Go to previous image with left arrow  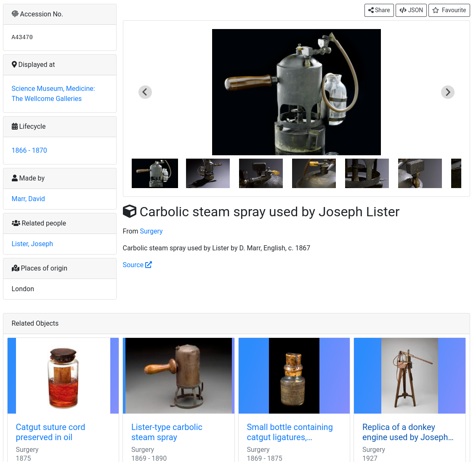(145, 92)
